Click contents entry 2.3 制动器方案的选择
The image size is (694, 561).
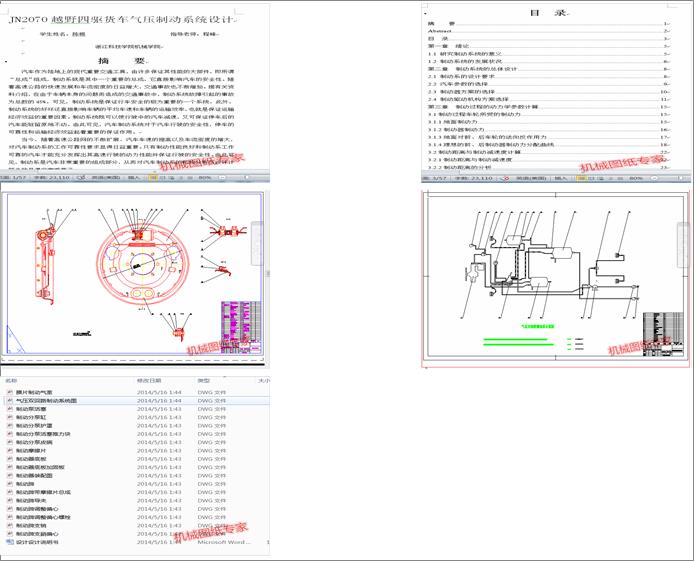coord(461,92)
